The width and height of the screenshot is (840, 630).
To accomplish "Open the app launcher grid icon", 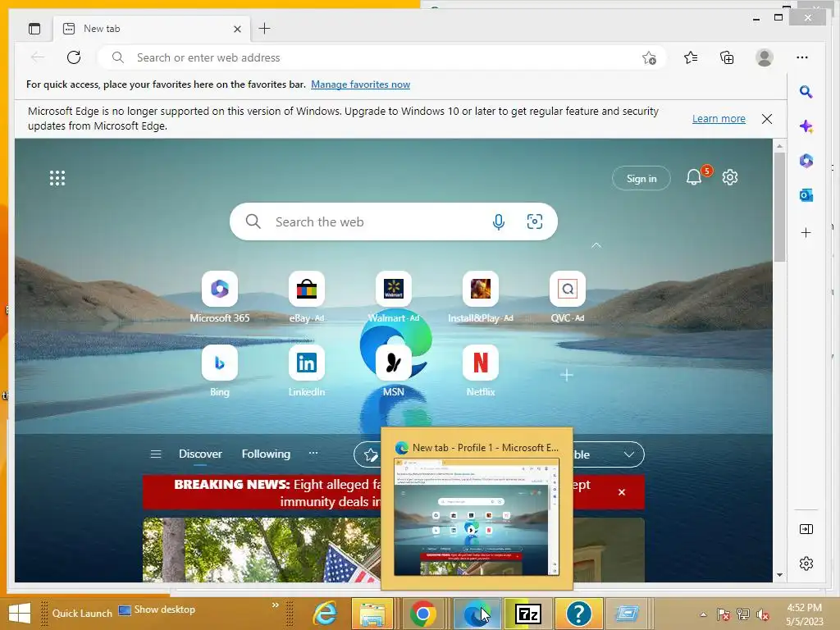I will click(x=57, y=178).
